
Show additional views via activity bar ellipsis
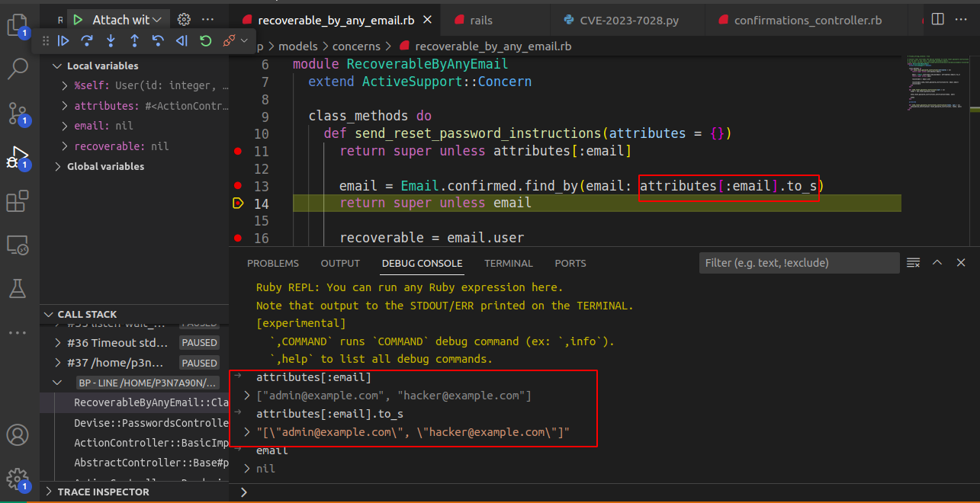[17, 332]
